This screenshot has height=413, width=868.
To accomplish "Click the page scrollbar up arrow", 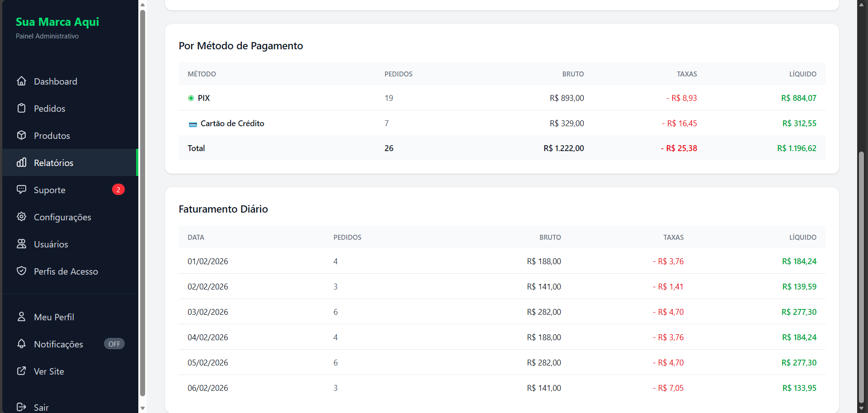I will click(861, 5).
